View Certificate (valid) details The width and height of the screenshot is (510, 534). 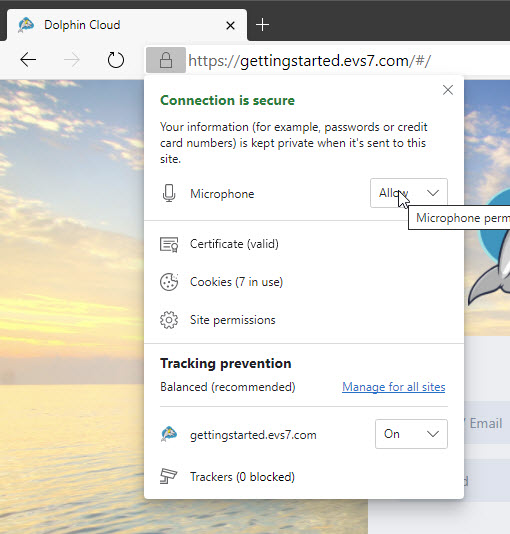(x=234, y=244)
